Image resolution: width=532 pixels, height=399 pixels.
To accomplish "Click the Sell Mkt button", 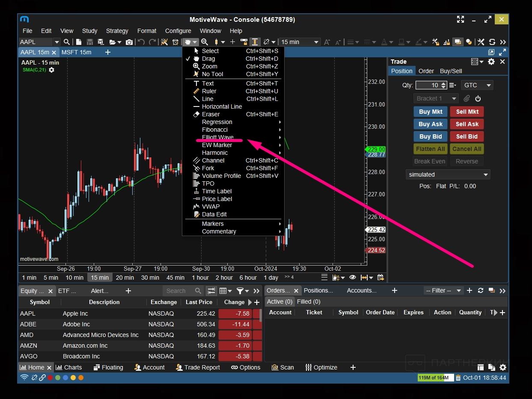I will (467, 112).
